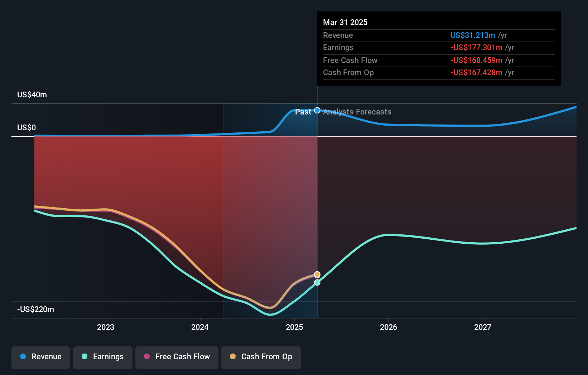Toggle the Revenue legend button

tap(41, 357)
